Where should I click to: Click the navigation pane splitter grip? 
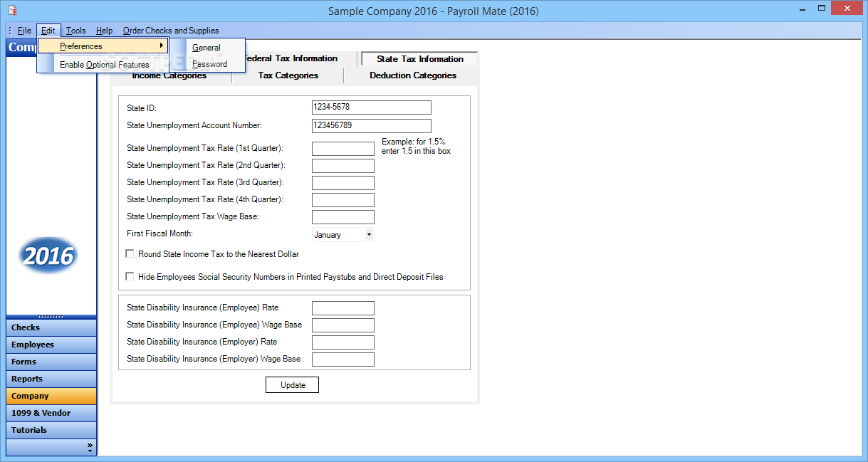[51, 316]
